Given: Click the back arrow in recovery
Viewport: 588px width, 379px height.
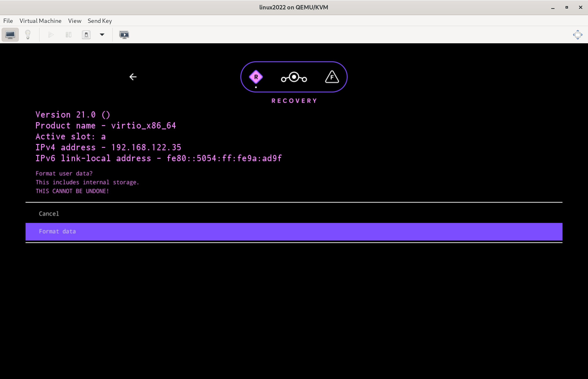Looking at the screenshot, I should [133, 77].
